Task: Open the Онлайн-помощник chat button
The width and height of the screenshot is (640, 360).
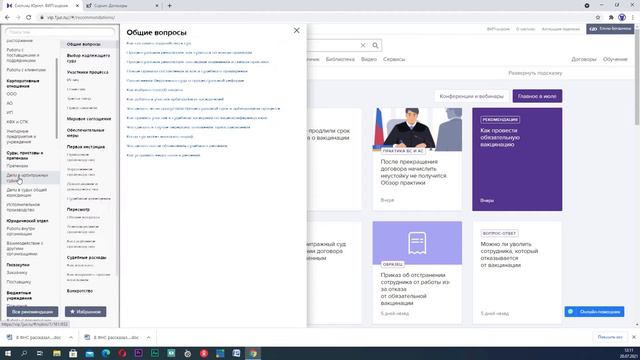Action: (x=594, y=312)
